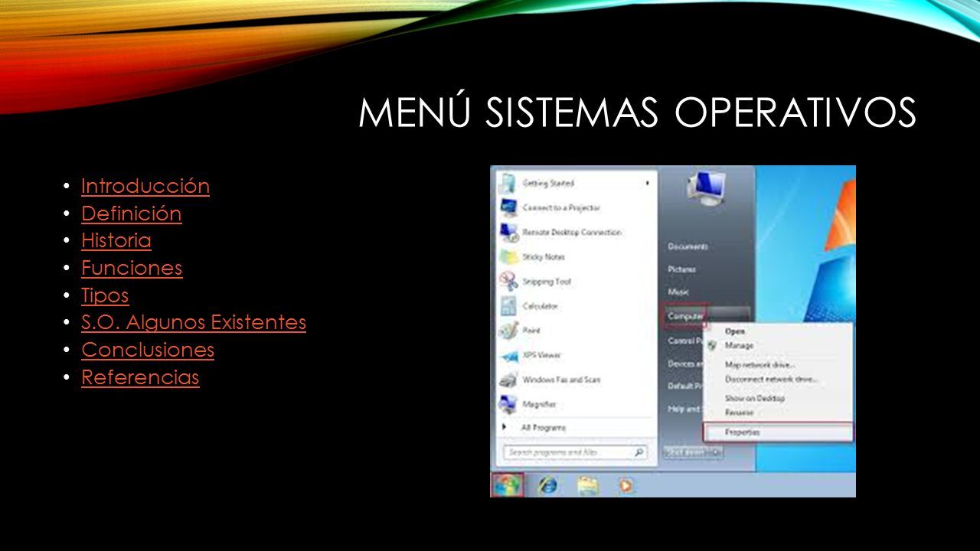The height and width of the screenshot is (551, 980).
Task: Go to the Historia link
Action: 116,240
